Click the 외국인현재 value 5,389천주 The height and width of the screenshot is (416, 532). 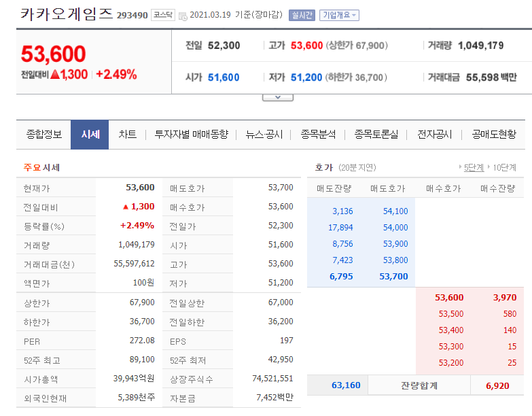point(137,398)
